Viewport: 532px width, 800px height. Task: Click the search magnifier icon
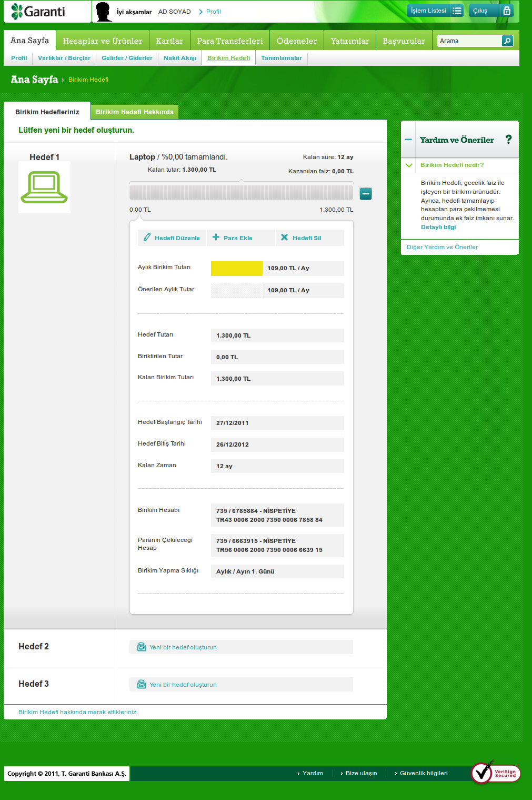point(507,41)
